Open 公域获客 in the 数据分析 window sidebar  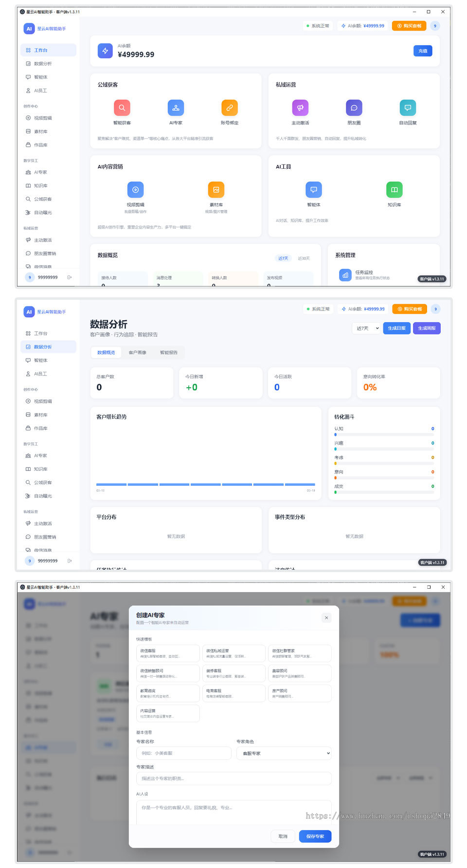(48, 483)
